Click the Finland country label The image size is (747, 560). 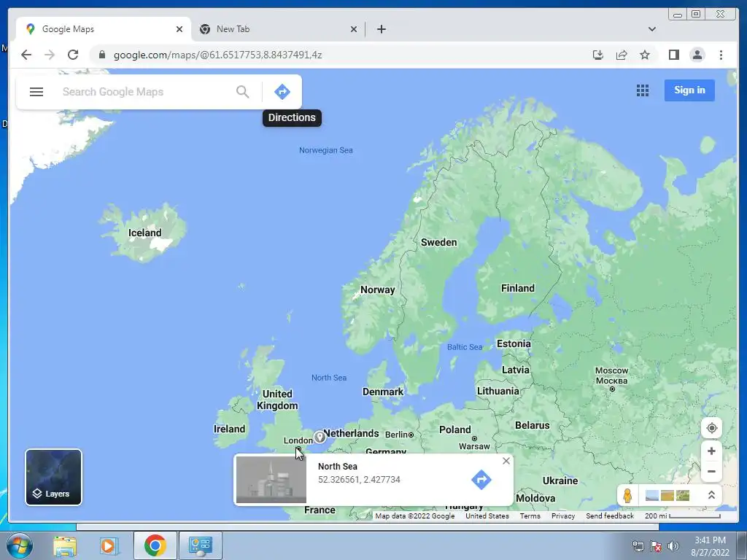(518, 288)
